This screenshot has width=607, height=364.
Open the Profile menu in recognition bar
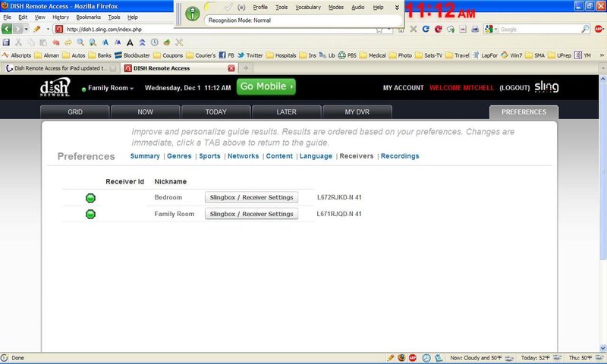(260, 7)
